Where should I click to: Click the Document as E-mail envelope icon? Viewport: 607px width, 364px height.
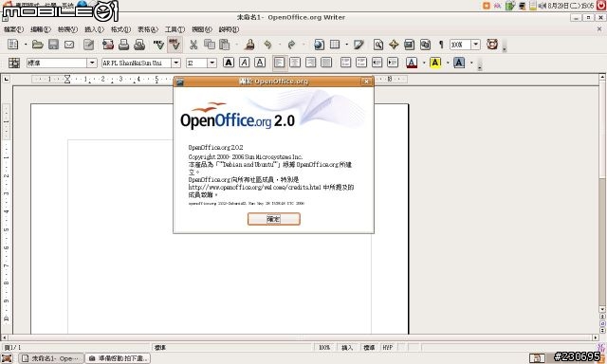(x=69, y=45)
